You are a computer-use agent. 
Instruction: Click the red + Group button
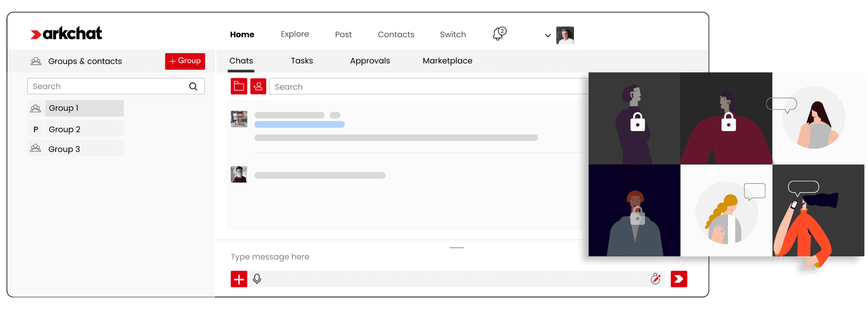[185, 61]
